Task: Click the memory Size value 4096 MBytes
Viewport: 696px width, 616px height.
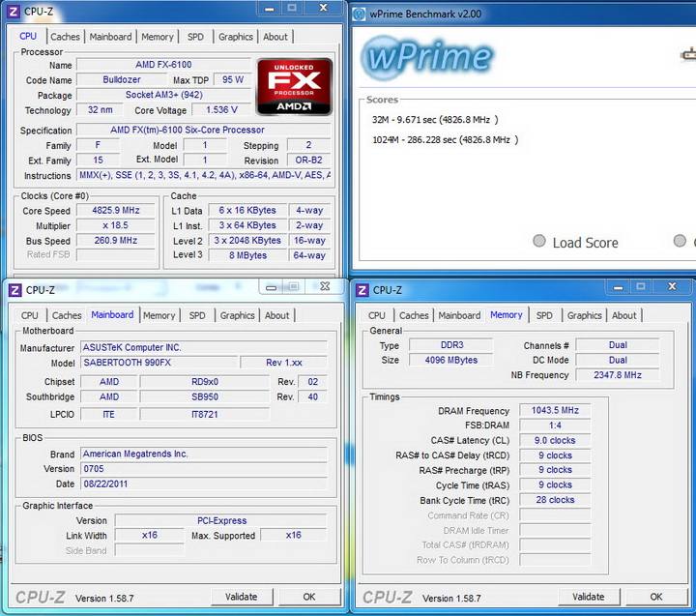Action: (x=451, y=360)
